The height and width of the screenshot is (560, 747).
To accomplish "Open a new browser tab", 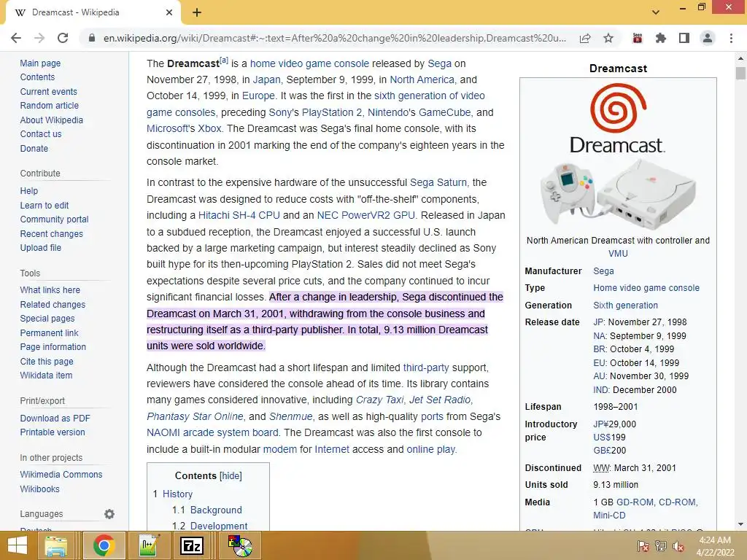I will point(197,12).
